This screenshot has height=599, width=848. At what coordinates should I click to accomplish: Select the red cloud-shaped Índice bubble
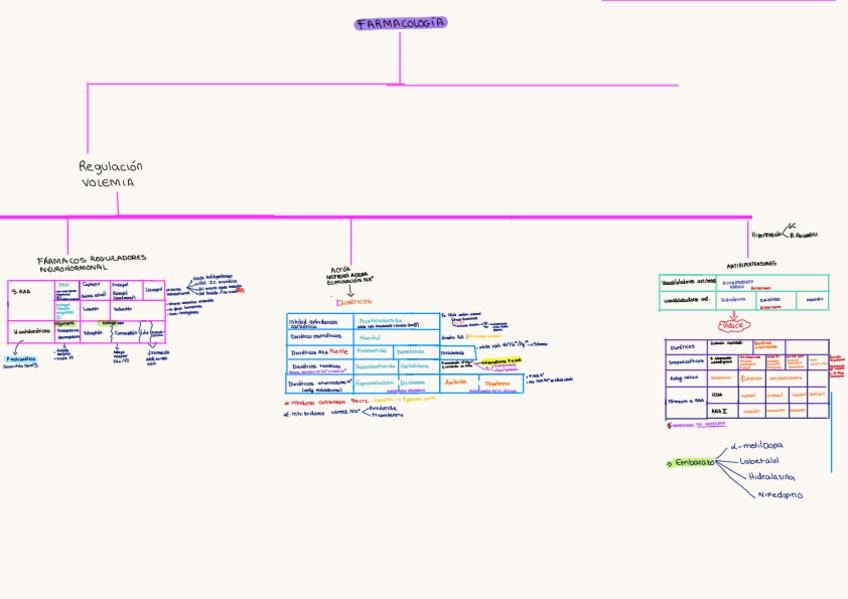734,325
